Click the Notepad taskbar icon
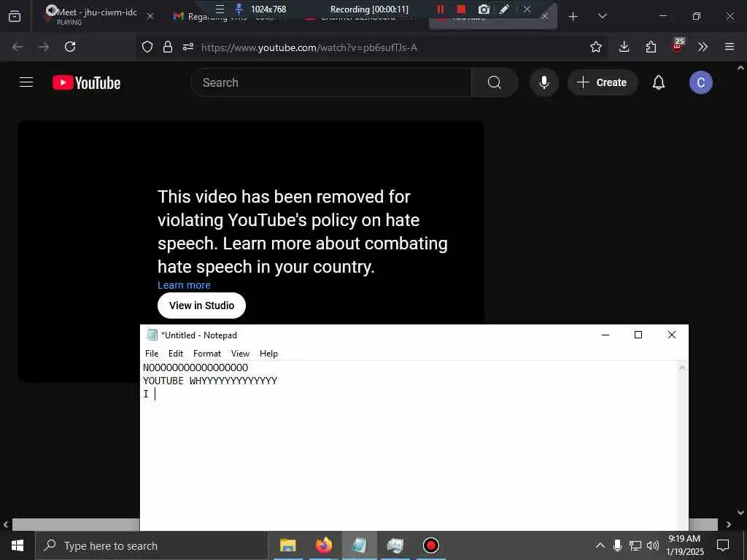 pos(359,545)
